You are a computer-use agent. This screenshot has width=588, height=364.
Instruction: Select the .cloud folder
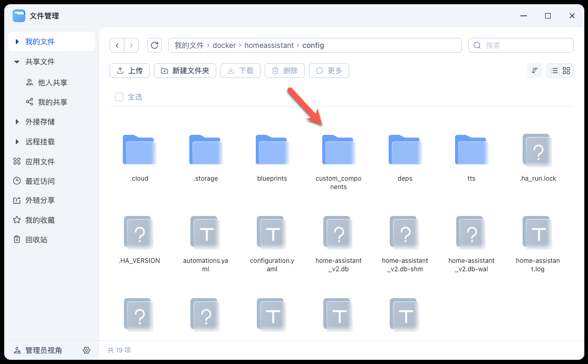[x=139, y=150]
